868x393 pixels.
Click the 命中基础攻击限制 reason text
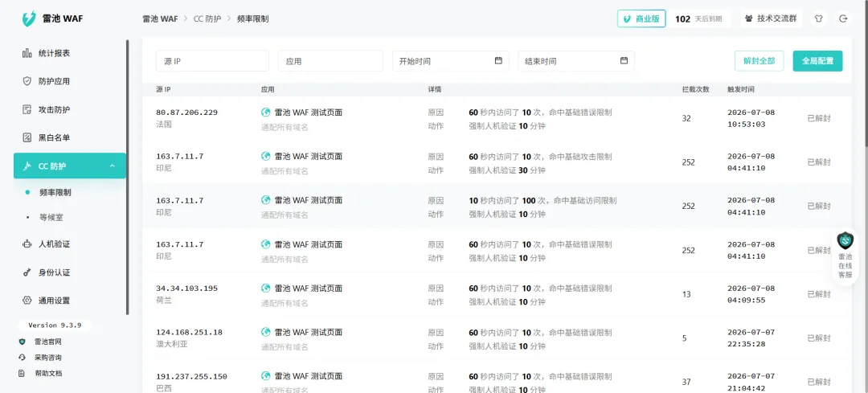(581, 157)
